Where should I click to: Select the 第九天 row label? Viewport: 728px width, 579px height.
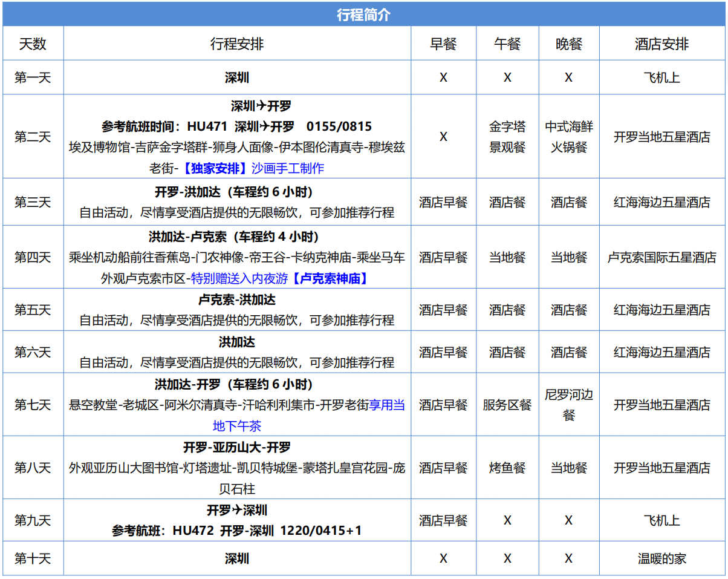(x=33, y=520)
